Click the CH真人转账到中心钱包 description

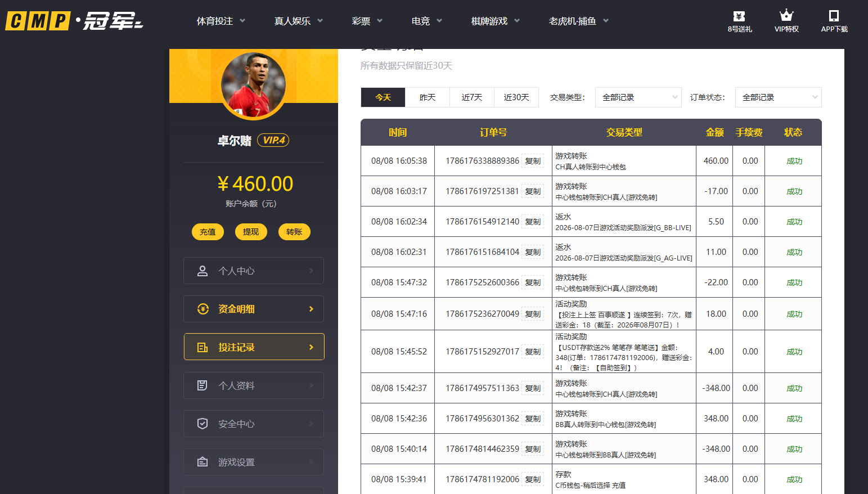tap(591, 167)
